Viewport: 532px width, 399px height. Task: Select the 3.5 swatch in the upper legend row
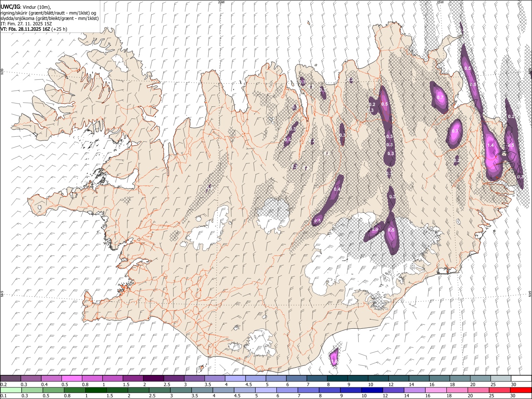click(215, 378)
